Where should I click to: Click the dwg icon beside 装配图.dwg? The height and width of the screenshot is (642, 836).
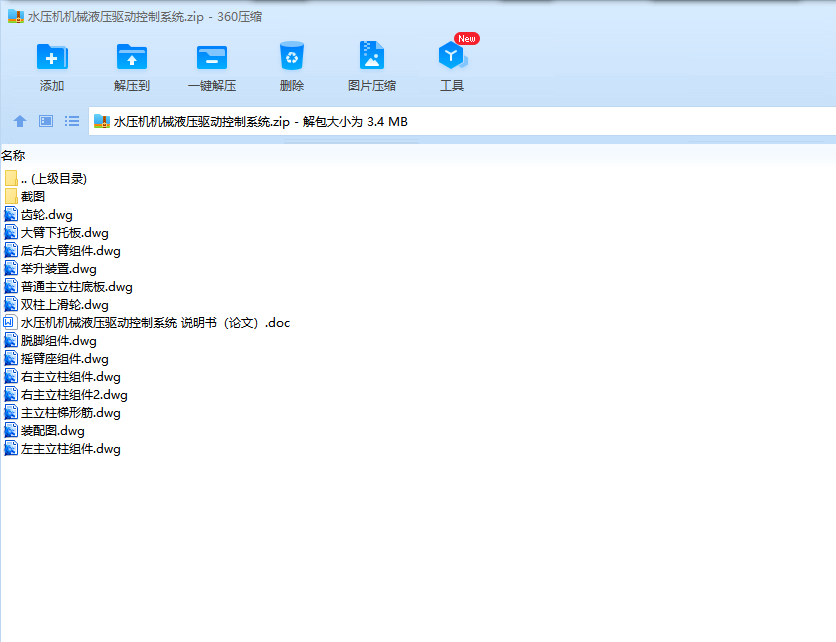click(x=11, y=431)
